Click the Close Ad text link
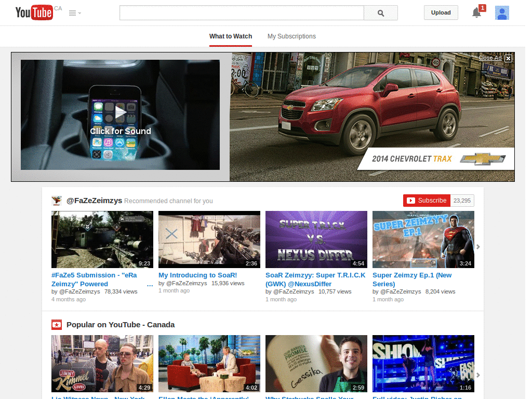 pos(490,58)
